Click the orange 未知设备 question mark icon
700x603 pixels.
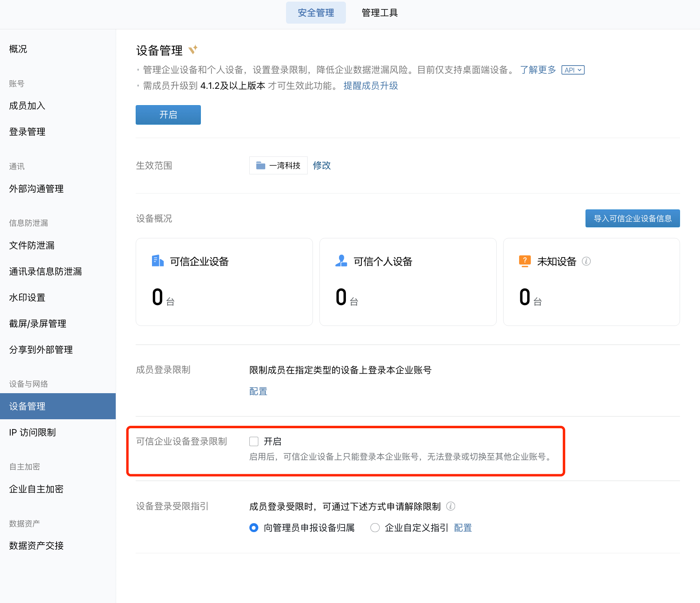[525, 261]
